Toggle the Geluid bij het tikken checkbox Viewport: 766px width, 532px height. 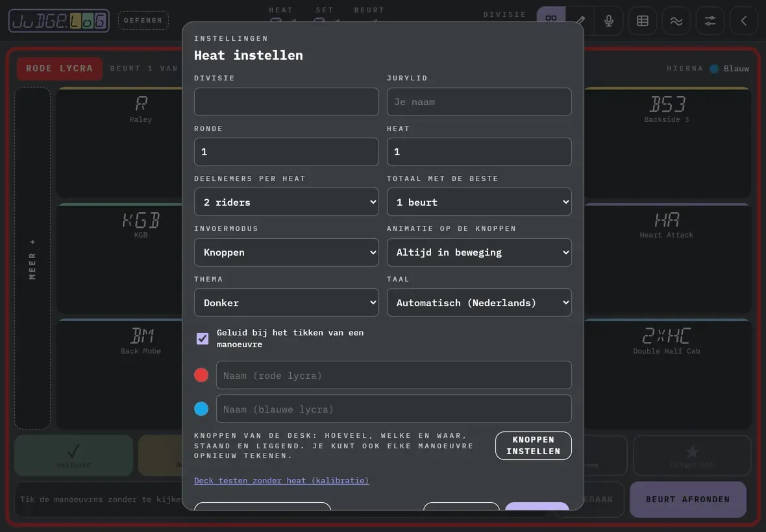point(203,338)
